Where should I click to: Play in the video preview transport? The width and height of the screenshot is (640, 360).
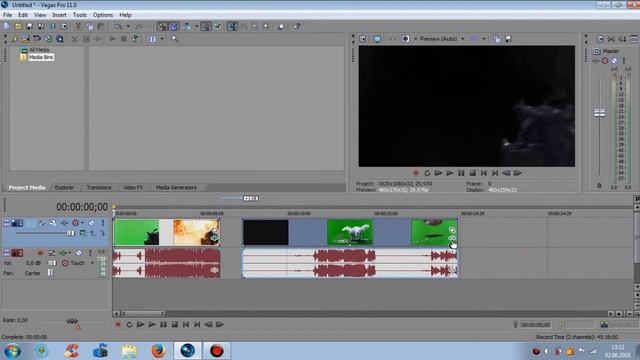pos(450,173)
